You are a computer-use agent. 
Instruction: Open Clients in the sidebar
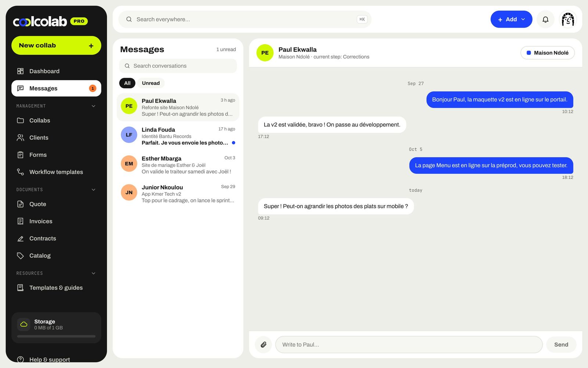(56, 138)
